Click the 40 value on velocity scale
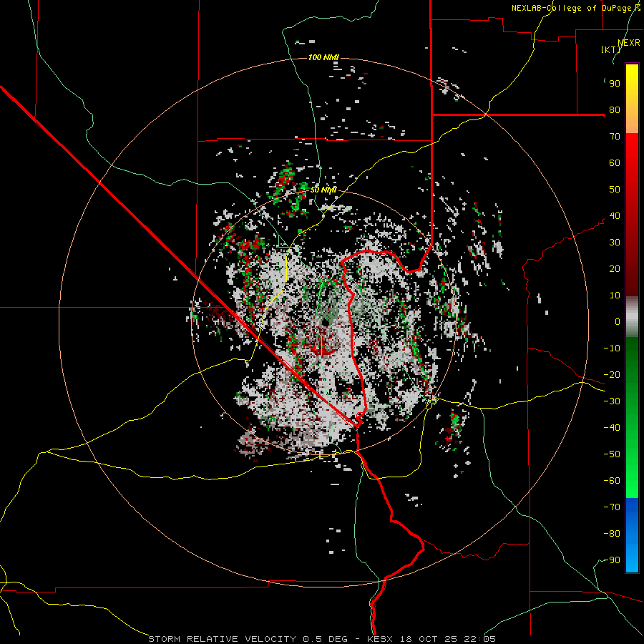 tap(615, 216)
